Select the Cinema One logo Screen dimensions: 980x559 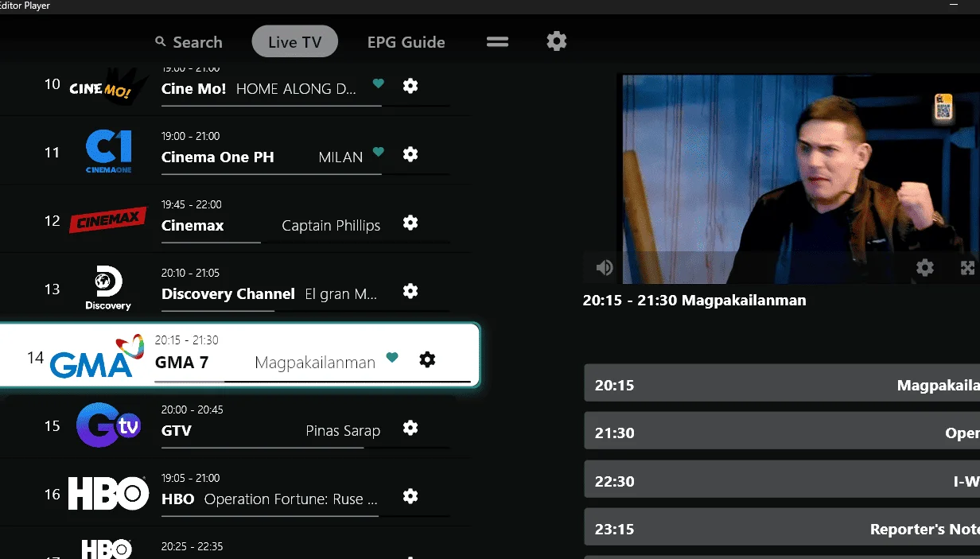coord(109,151)
